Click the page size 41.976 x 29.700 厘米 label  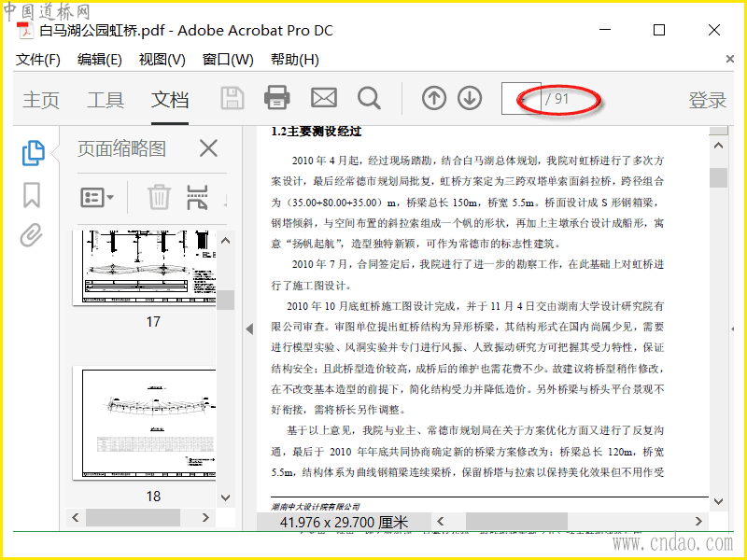(344, 523)
